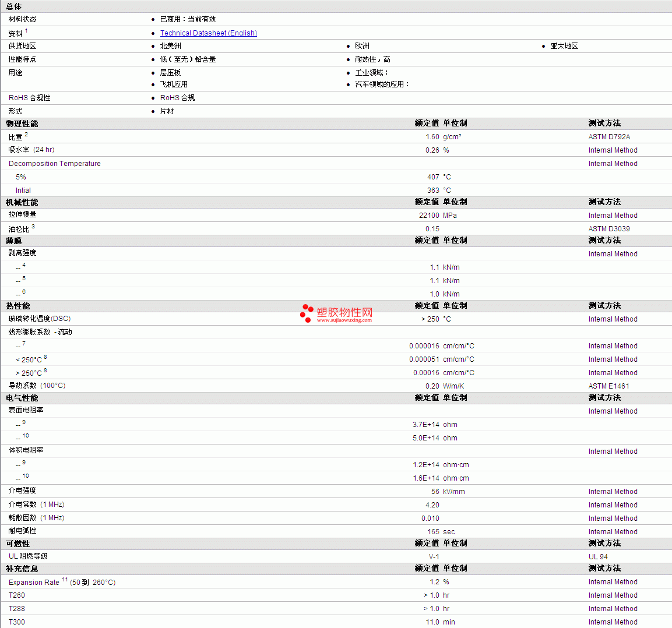The width and height of the screenshot is (672, 628).
Task: Click the 1.2E+14 ohm·cm volume resistivity
Action: [x=441, y=465]
